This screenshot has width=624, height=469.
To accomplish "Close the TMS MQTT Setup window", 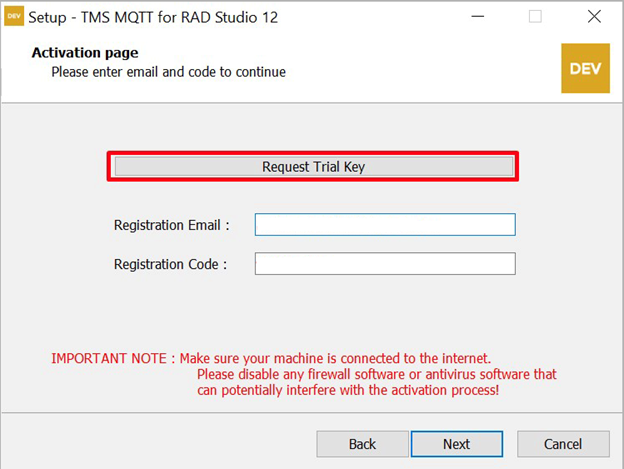I will point(595,16).
